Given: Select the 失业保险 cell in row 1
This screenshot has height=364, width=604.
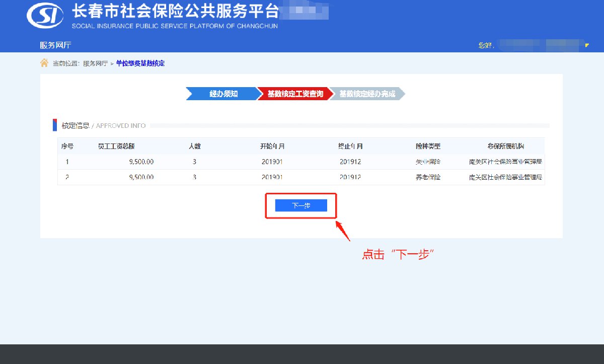Looking at the screenshot, I should [428, 162].
